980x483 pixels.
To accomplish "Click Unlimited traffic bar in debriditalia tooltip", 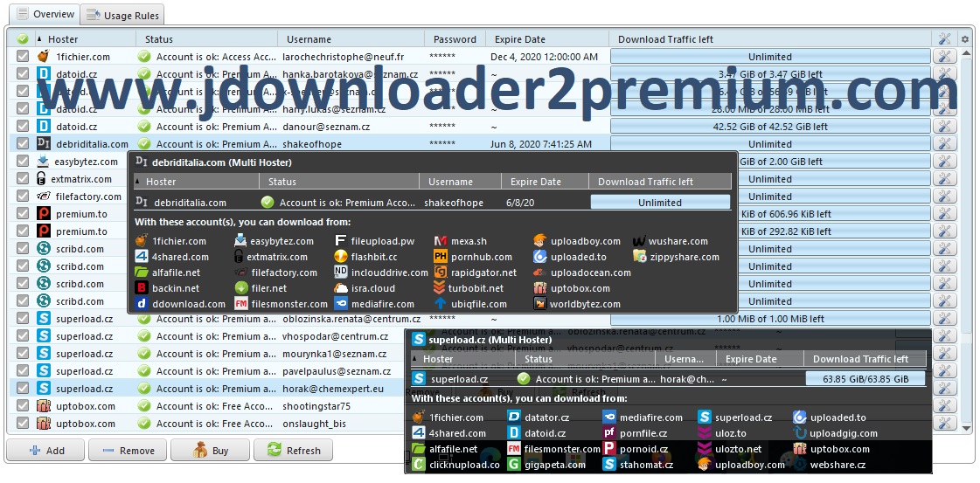I will pos(660,202).
